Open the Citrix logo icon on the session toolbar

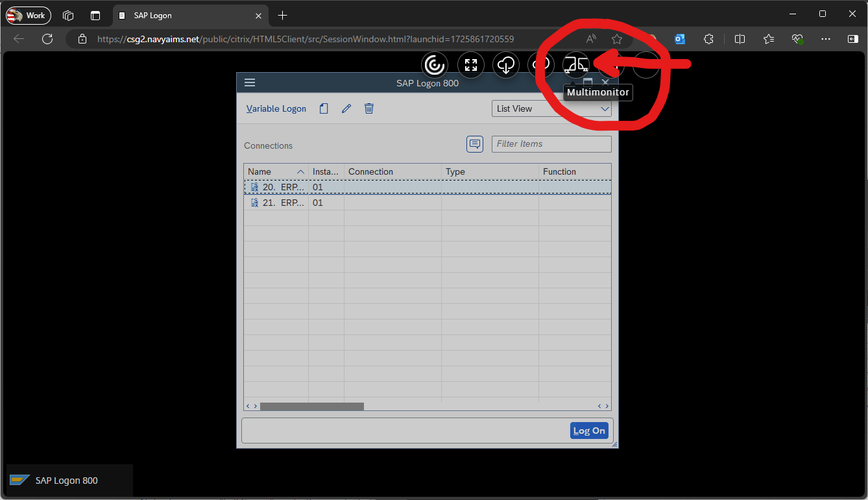434,64
